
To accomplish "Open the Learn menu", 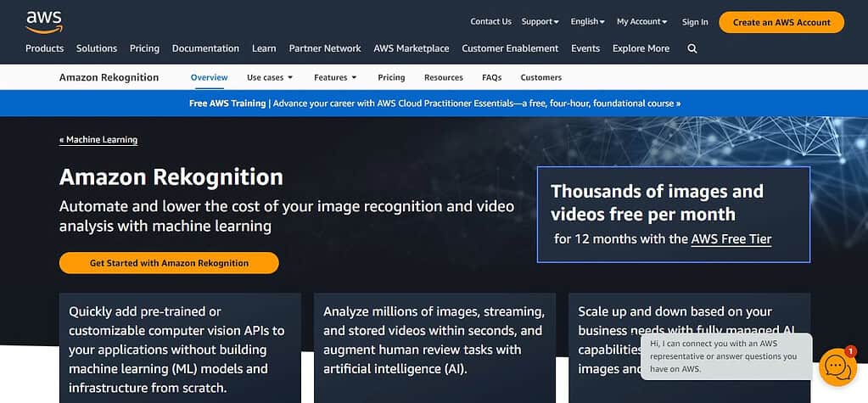I will [x=264, y=48].
